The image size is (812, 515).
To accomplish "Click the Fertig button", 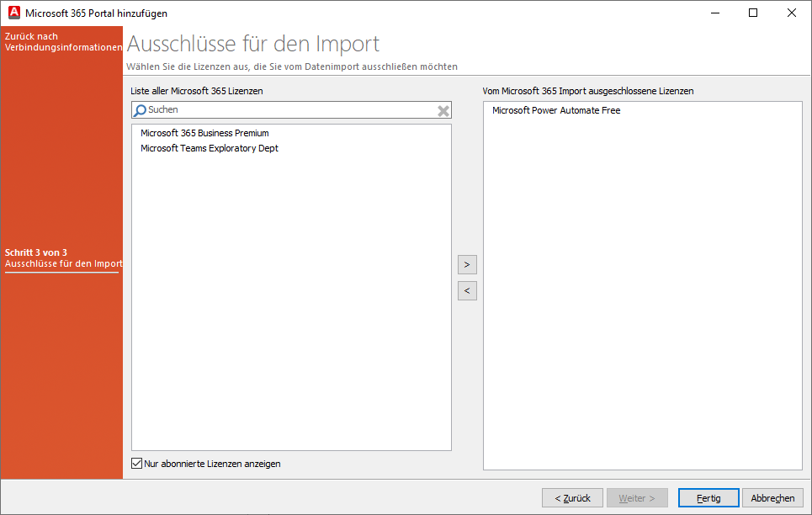I will pos(708,497).
